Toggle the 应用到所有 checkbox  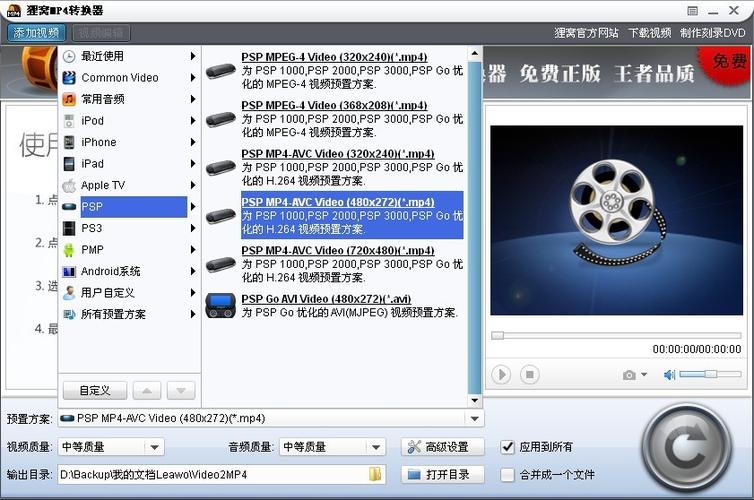click(507, 447)
